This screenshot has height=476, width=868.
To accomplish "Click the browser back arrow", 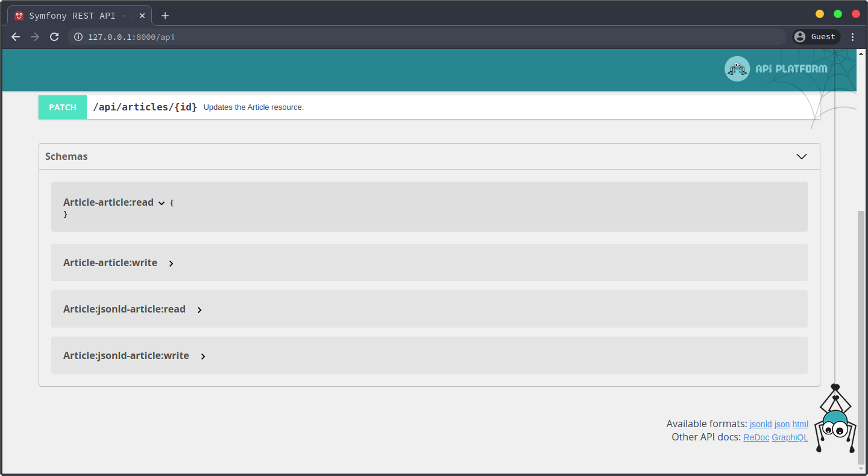I will pyautogui.click(x=16, y=37).
